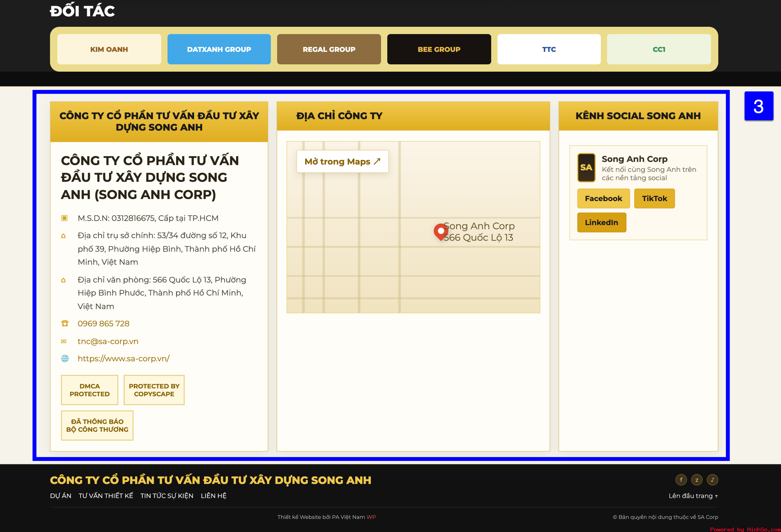The width and height of the screenshot is (781, 532).
Task: Click the DMCA Protected badge
Action: (x=90, y=390)
